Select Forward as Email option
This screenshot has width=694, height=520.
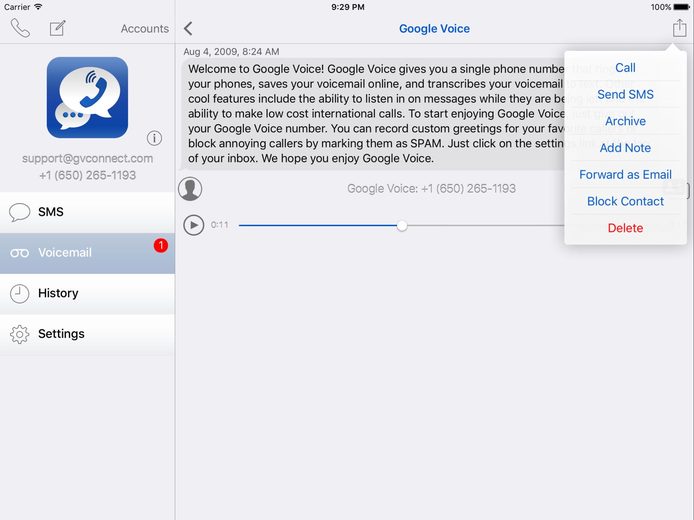(625, 174)
